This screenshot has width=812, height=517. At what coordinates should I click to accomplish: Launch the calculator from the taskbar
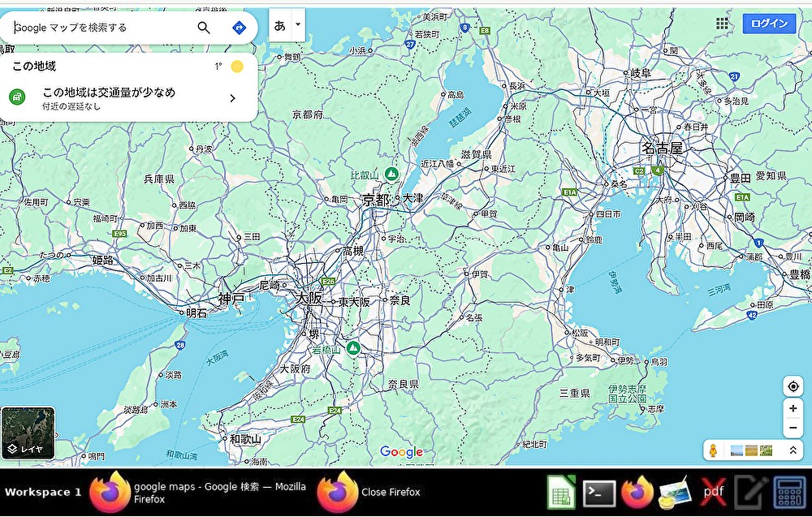[789, 493]
